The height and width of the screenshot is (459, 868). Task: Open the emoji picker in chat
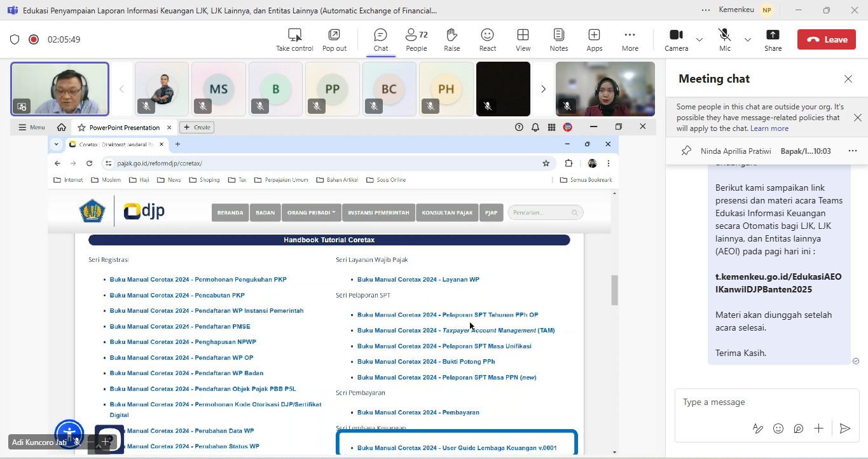tap(778, 428)
